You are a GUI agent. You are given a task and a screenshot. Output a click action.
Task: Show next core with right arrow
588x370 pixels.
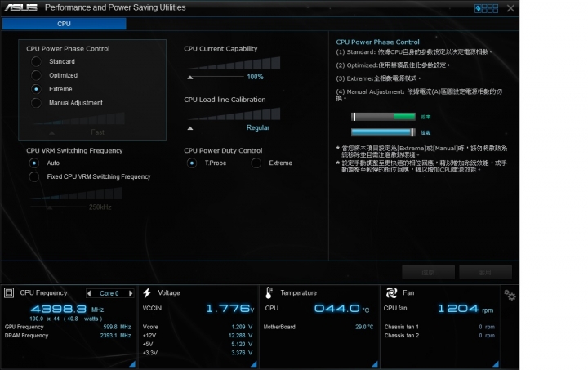coord(131,293)
